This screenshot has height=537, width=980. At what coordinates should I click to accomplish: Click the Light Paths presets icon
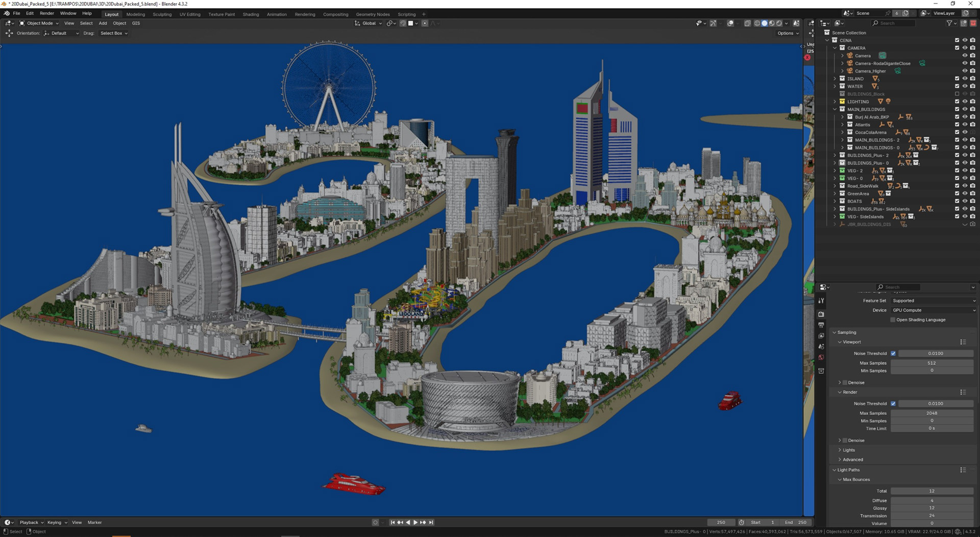click(x=963, y=470)
